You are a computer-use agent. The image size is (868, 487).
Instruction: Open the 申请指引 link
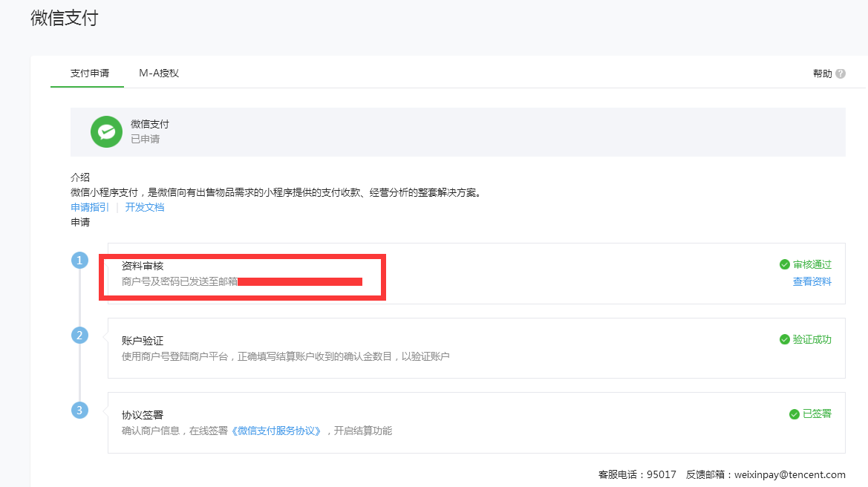90,207
